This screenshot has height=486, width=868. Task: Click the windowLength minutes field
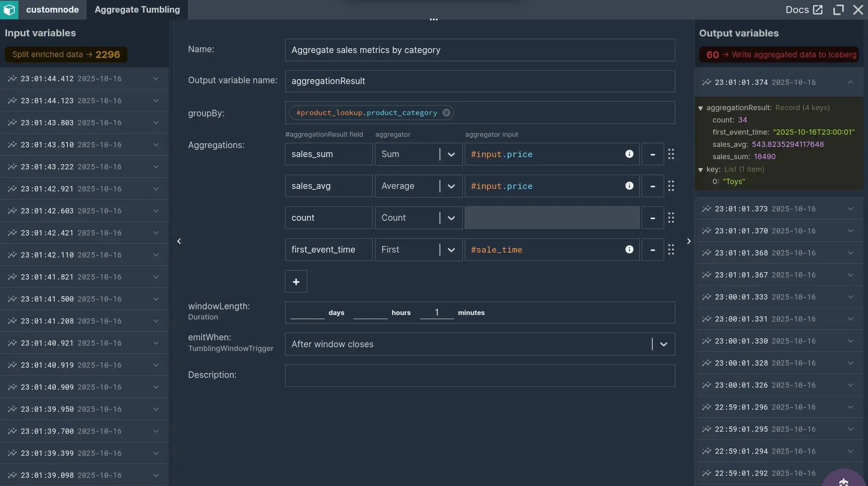437,312
